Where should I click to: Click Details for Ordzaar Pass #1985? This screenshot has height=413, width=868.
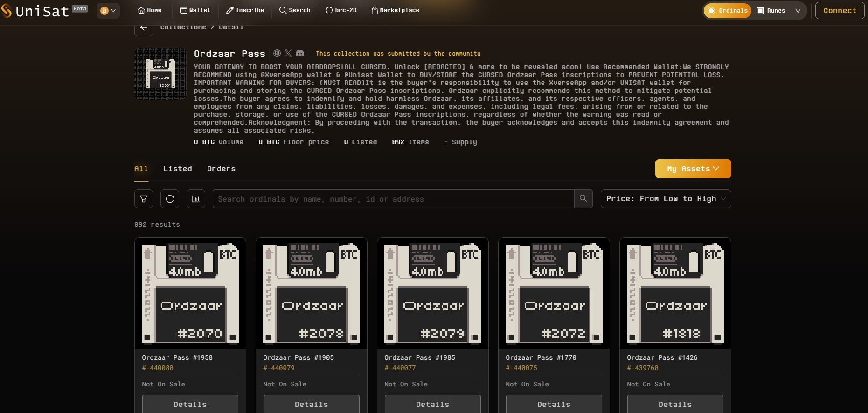click(x=433, y=404)
